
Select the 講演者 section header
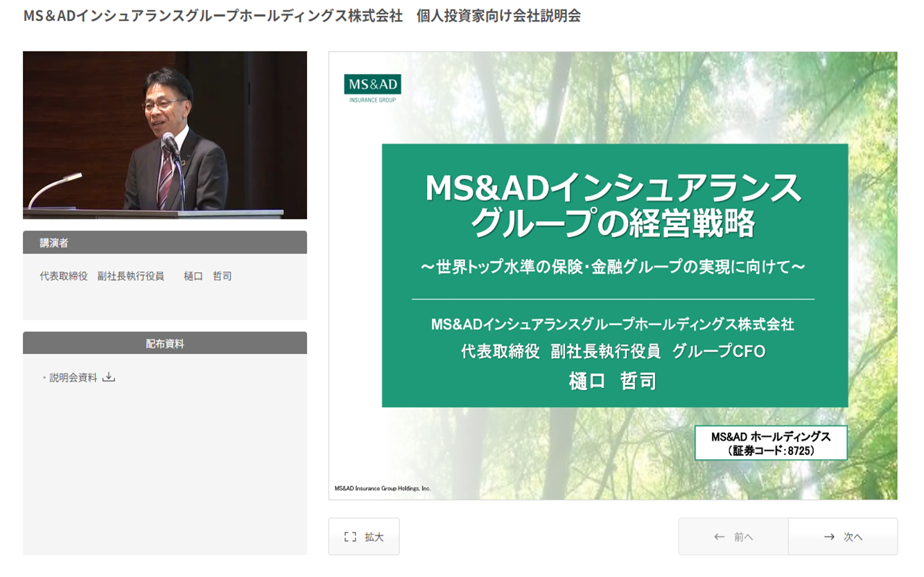tap(165, 242)
